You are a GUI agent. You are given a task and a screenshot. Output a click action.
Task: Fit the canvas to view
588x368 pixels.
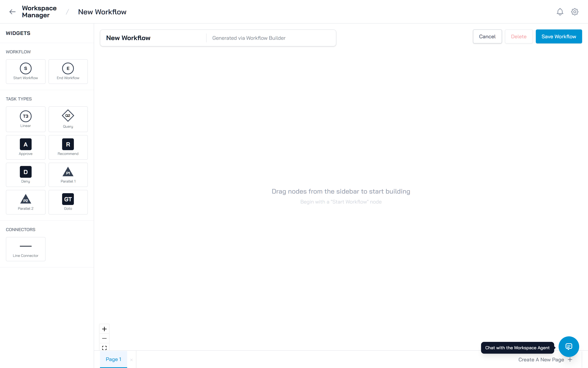click(x=104, y=348)
